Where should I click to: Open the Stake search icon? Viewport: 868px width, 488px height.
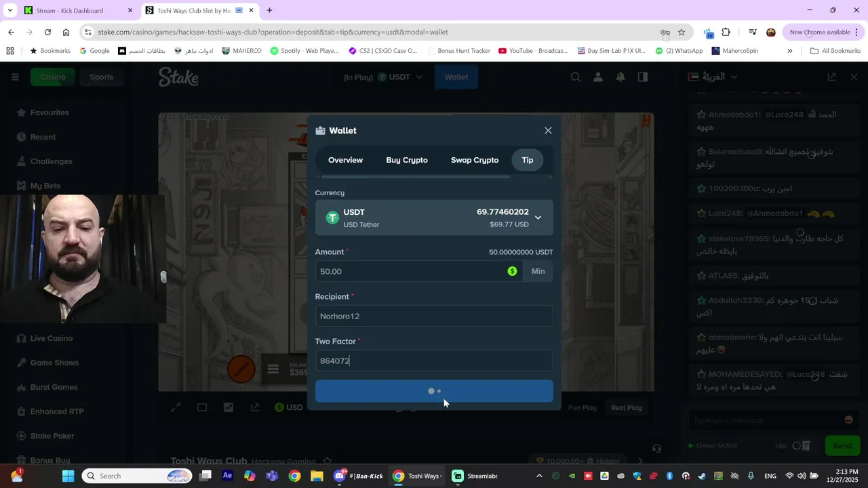click(x=576, y=77)
